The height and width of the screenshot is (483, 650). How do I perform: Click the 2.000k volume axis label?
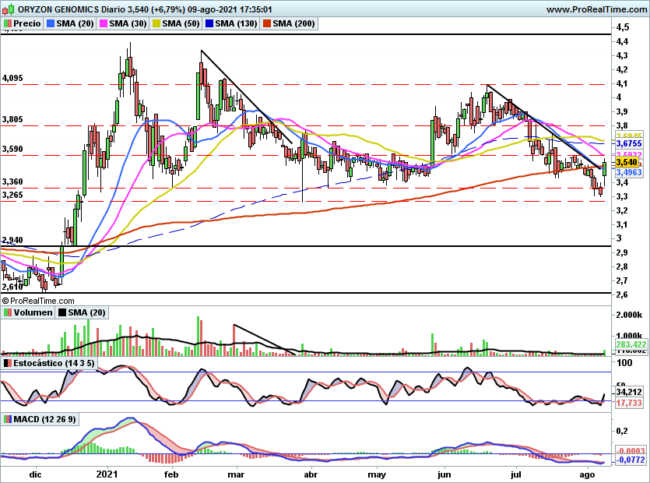[x=628, y=315]
